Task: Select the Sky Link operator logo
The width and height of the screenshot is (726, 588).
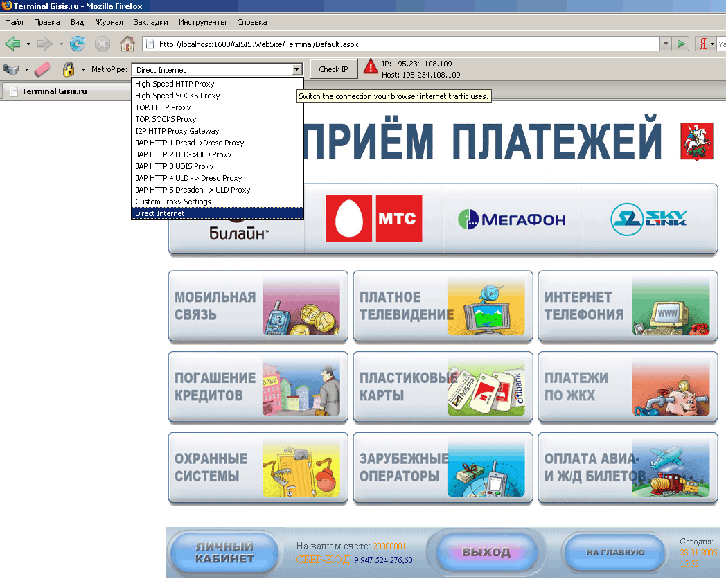Action: point(648,220)
